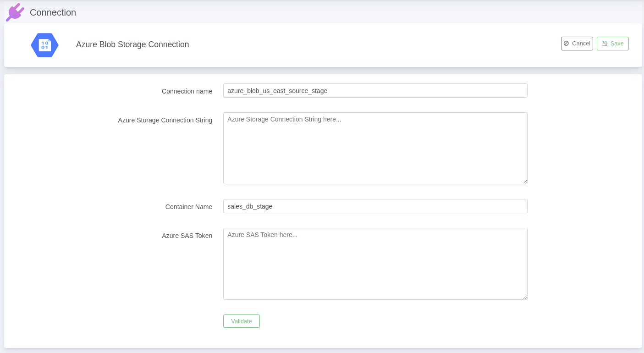Cancel the connection editing
Screen dimensions: 644x353
pyautogui.click(x=577, y=44)
